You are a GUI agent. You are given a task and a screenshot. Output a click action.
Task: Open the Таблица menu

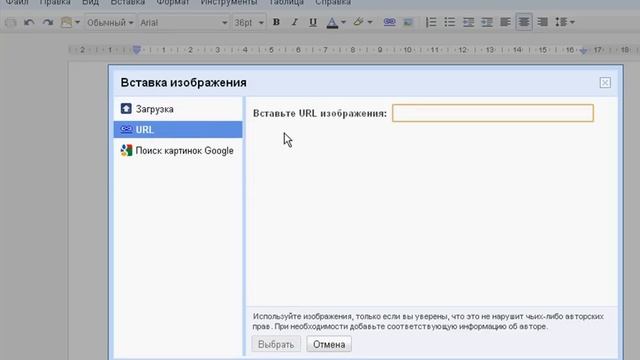click(286, 2)
